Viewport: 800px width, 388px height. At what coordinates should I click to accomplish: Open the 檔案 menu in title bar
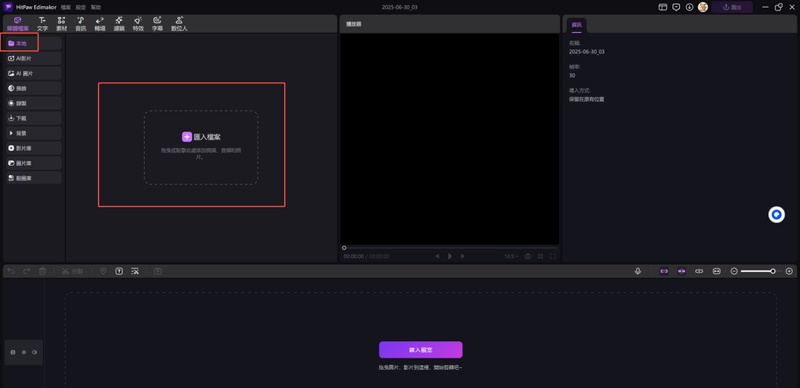pyautogui.click(x=66, y=7)
